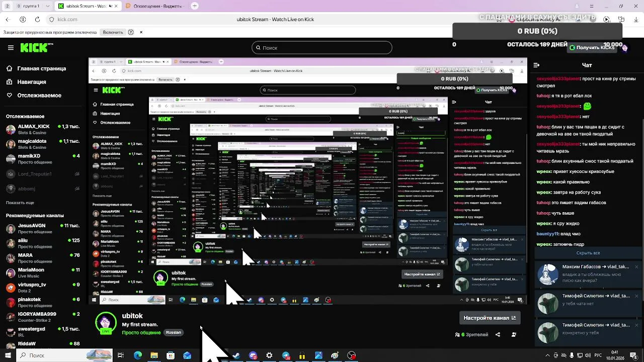Click the large green Просто общение category link under ubitok
This screenshot has width=644, height=362.
[x=141, y=332]
